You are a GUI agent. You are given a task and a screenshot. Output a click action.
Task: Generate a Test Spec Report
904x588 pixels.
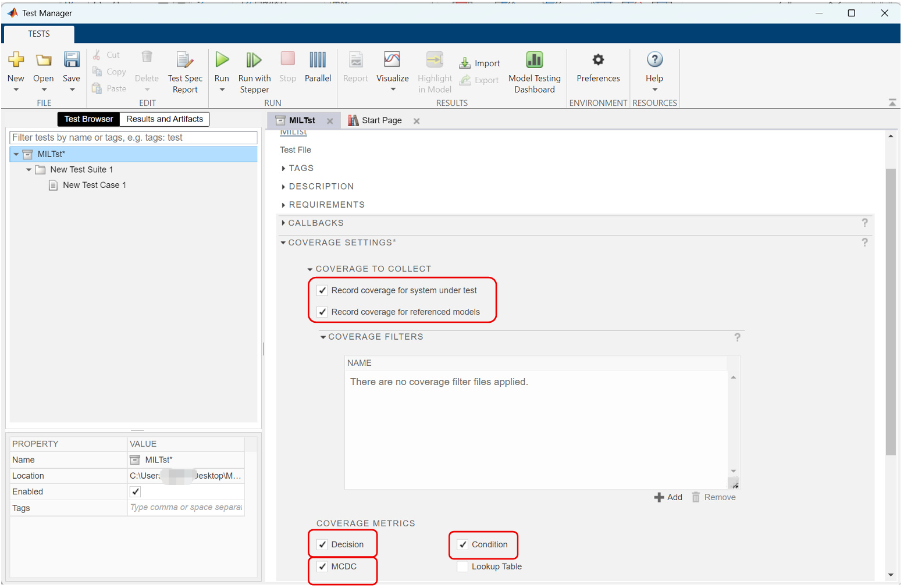point(185,69)
